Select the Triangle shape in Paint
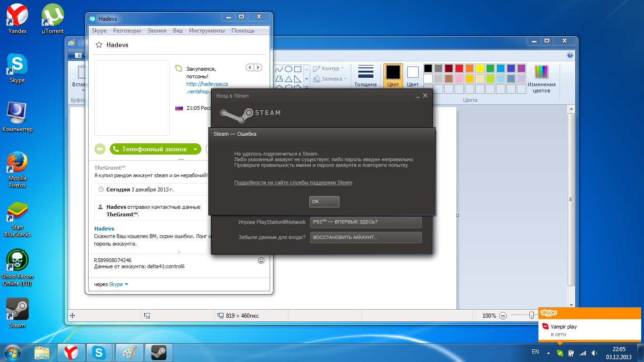Image resolution: width=644 pixels, height=362 pixels. (x=289, y=79)
